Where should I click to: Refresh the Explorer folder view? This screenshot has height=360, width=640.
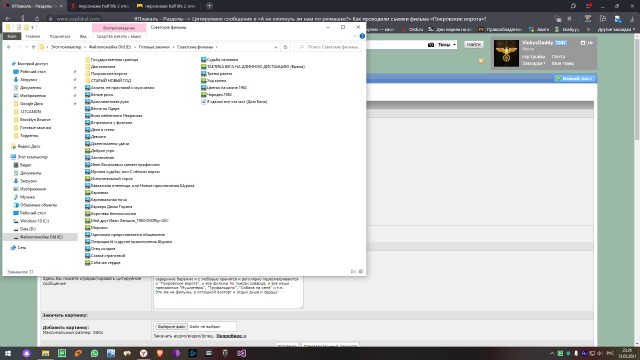tap(285, 47)
